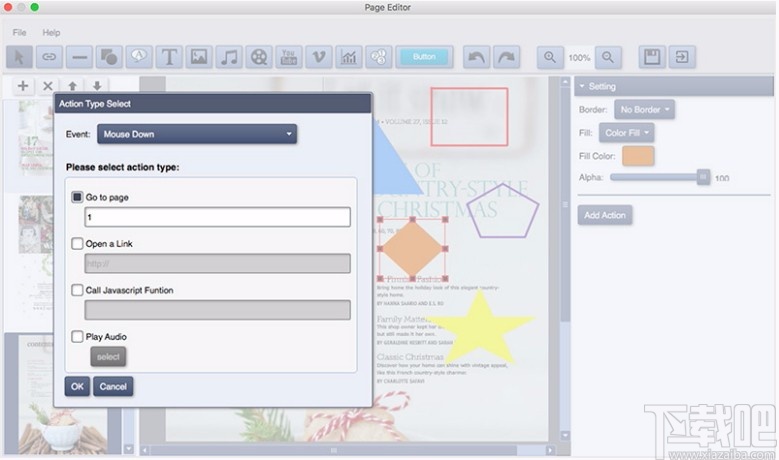Image resolution: width=779 pixels, height=460 pixels.
Task: Click the Javascript function input field
Action: coord(217,310)
